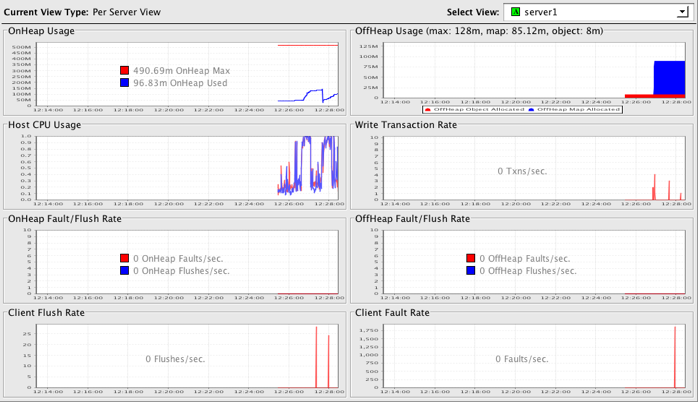This screenshot has width=698, height=402.
Task: Click the server1 view combo box
Action: coord(598,12)
